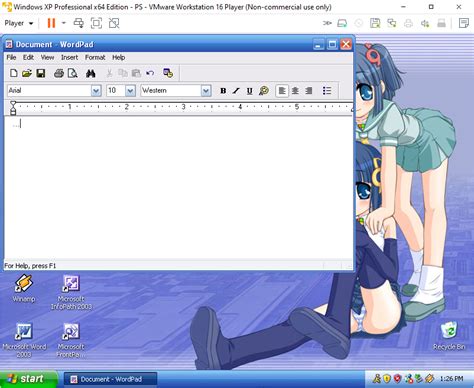
Task: Insert Date/Time using the toolbar icon
Action: [168, 73]
